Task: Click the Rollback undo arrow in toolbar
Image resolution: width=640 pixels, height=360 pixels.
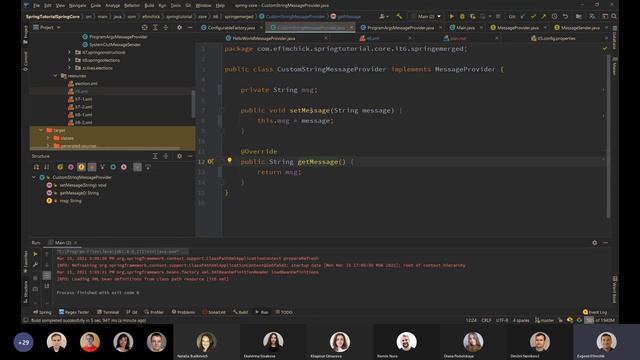Action: point(565,16)
